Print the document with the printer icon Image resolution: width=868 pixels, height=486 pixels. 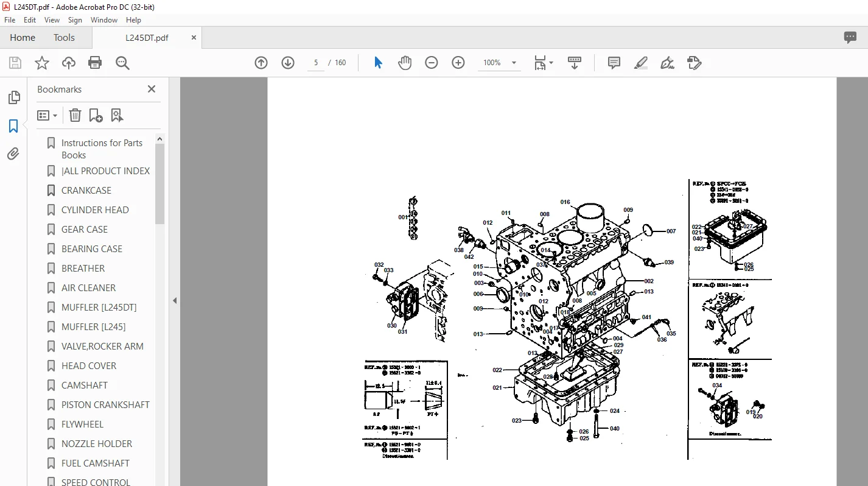pos(95,63)
